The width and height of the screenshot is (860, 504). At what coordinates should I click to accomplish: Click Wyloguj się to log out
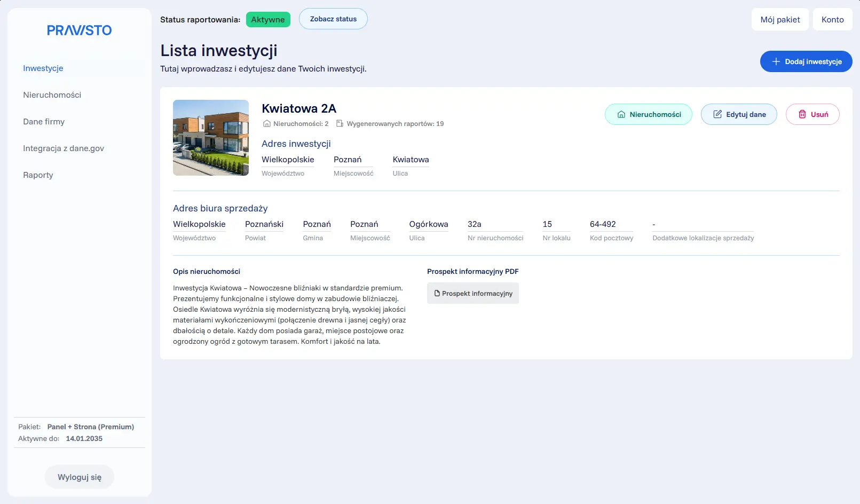[x=79, y=476]
